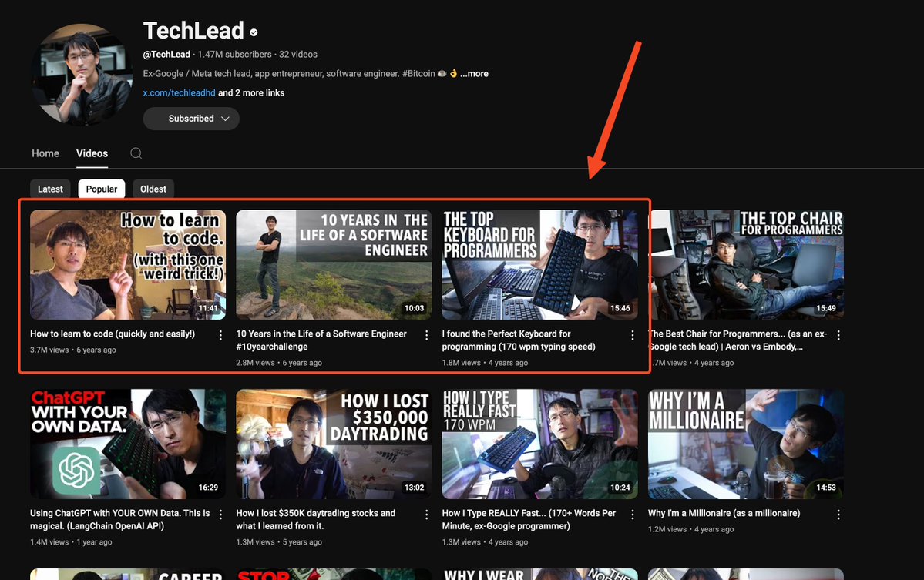Viewport: 924px width, 580px height.
Task: Click the verified checkmark badge beside TechLead
Action: (254, 32)
